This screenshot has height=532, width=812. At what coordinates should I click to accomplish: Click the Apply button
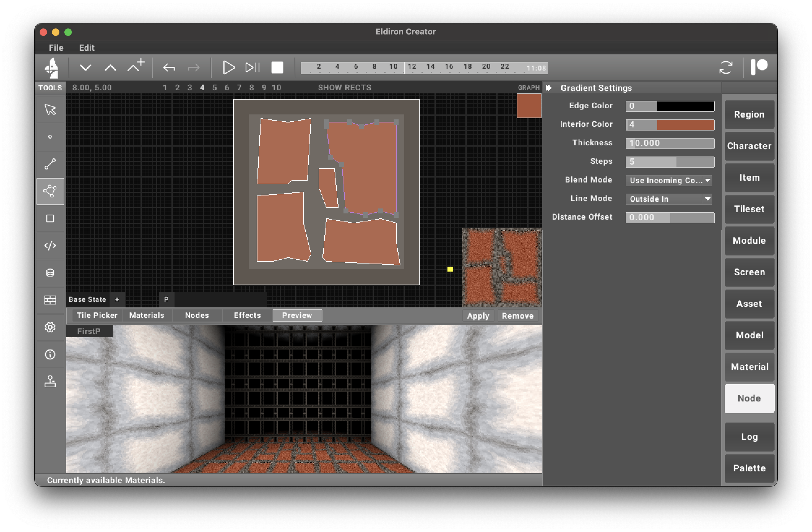(x=478, y=316)
